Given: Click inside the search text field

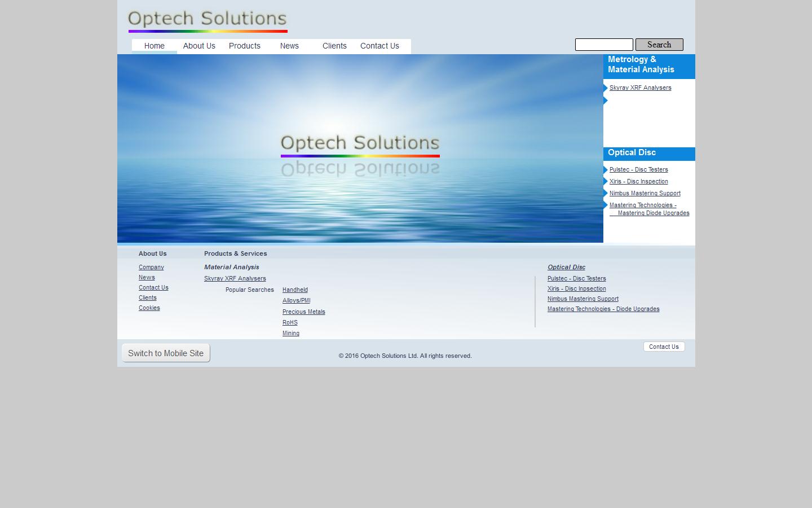Looking at the screenshot, I should 603,45.
